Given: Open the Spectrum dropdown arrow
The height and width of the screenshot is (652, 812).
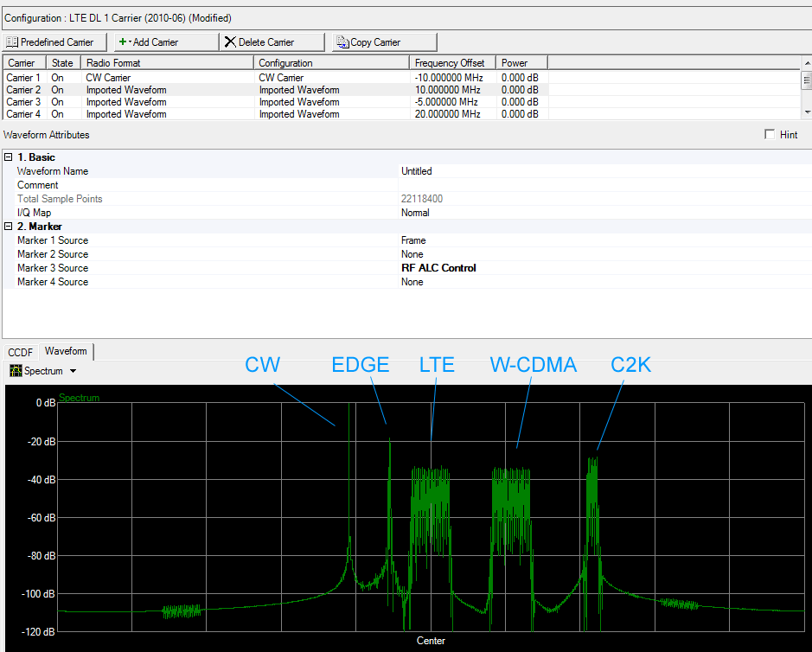Looking at the screenshot, I should pos(73,371).
